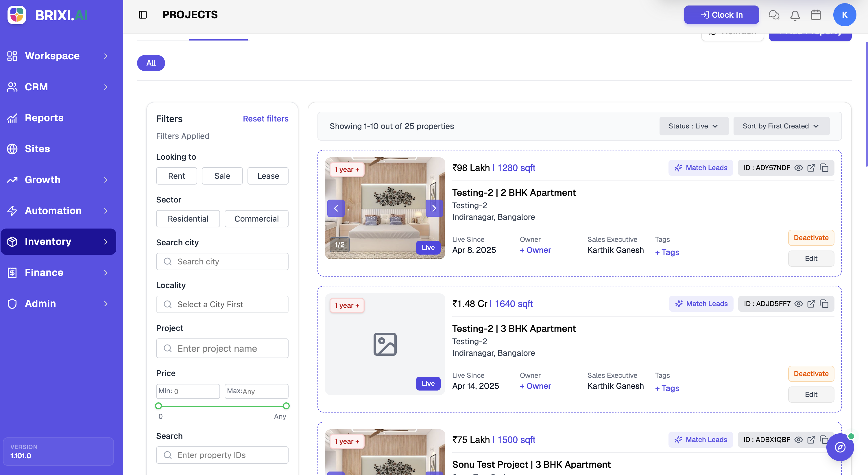The height and width of the screenshot is (475, 868).
Task: Toggle the All filter chip
Action: click(x=151, y=63)
